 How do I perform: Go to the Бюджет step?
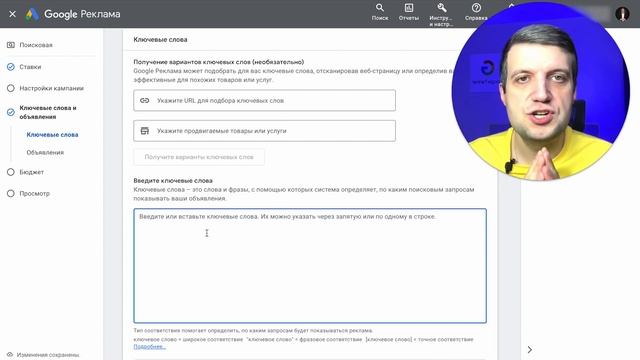(31, 172)
